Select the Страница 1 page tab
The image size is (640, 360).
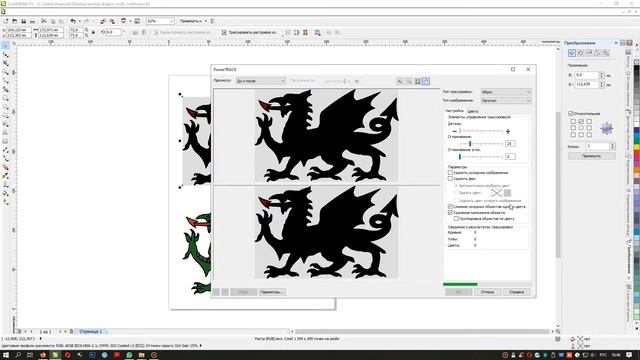pyautogui.click(x=91, y=331)
